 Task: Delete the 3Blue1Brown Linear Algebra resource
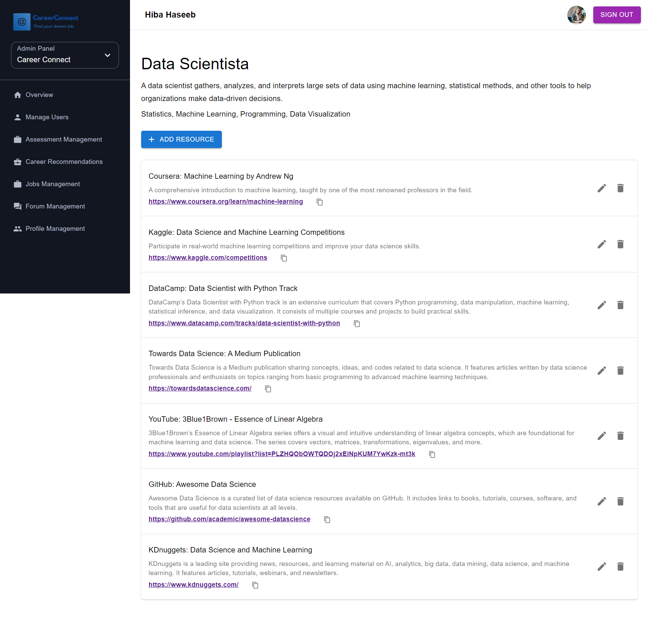620,436
